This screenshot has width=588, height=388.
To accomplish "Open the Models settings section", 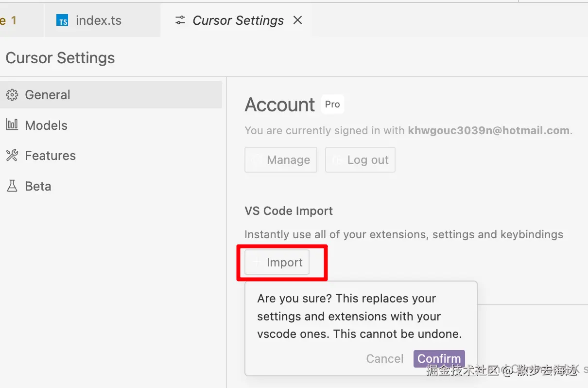I will [x=111, y=125].
